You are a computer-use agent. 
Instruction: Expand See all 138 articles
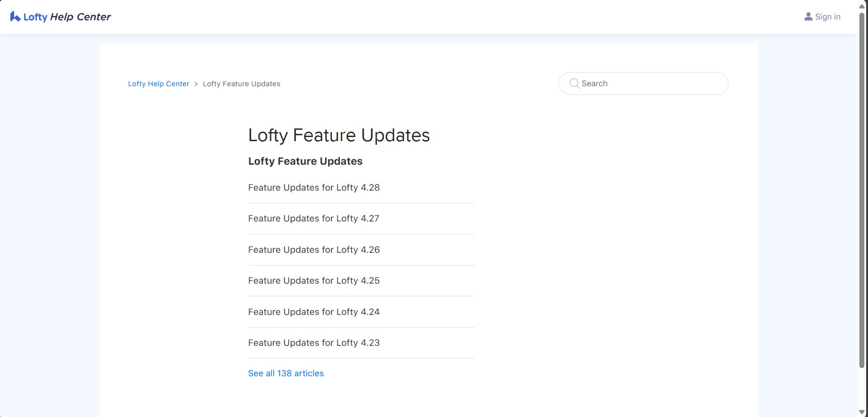(286, 373)
